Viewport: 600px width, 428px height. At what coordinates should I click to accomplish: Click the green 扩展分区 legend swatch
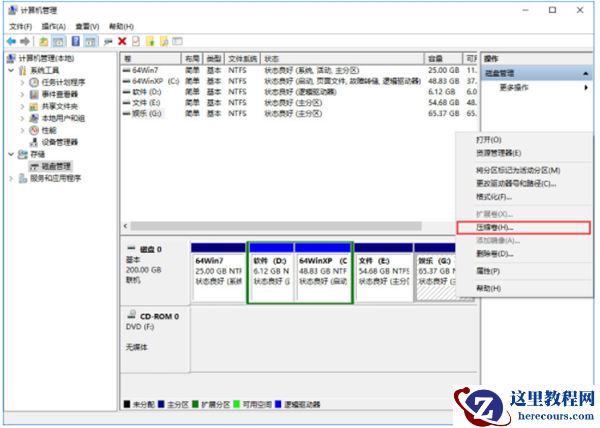pos(195,404)
